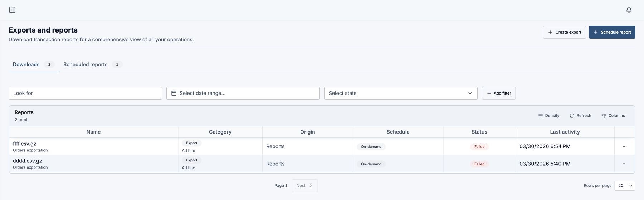
Task: Focus the Look for search field
Action: [85, 93]
